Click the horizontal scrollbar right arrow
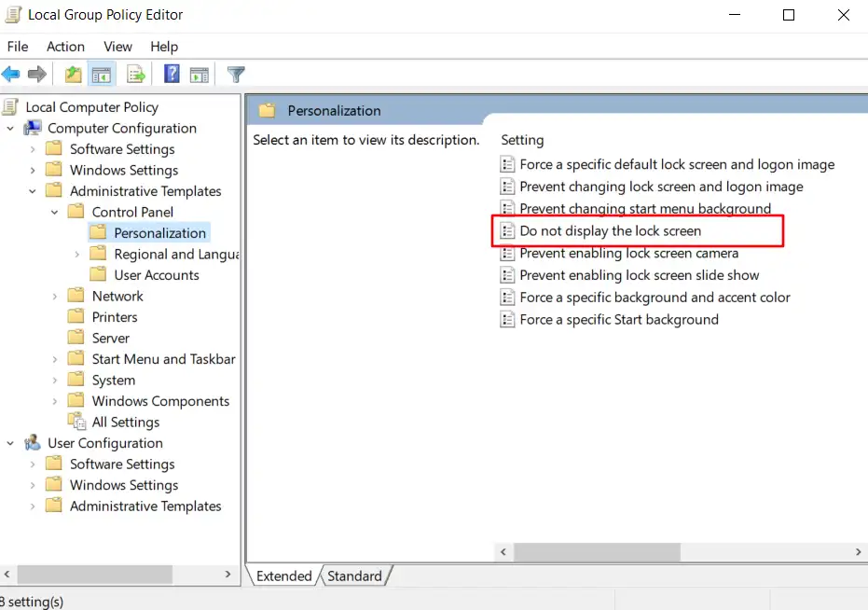 [859, 552]
